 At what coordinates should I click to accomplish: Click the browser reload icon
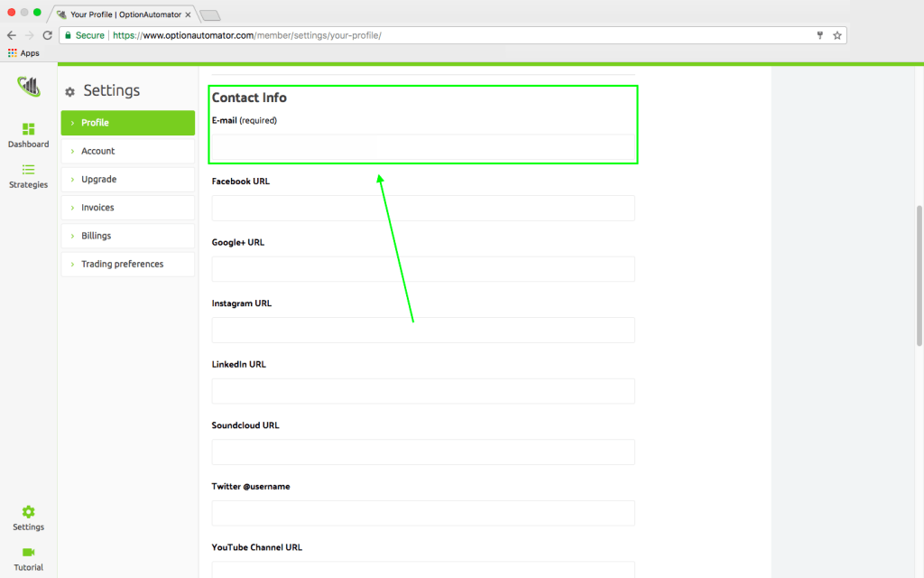(47, 35)
